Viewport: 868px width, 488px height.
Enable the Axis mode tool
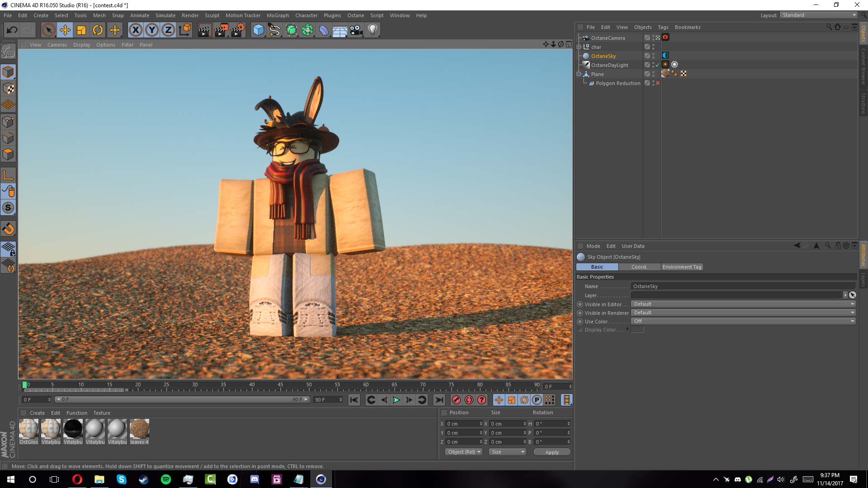pos(9,175)
